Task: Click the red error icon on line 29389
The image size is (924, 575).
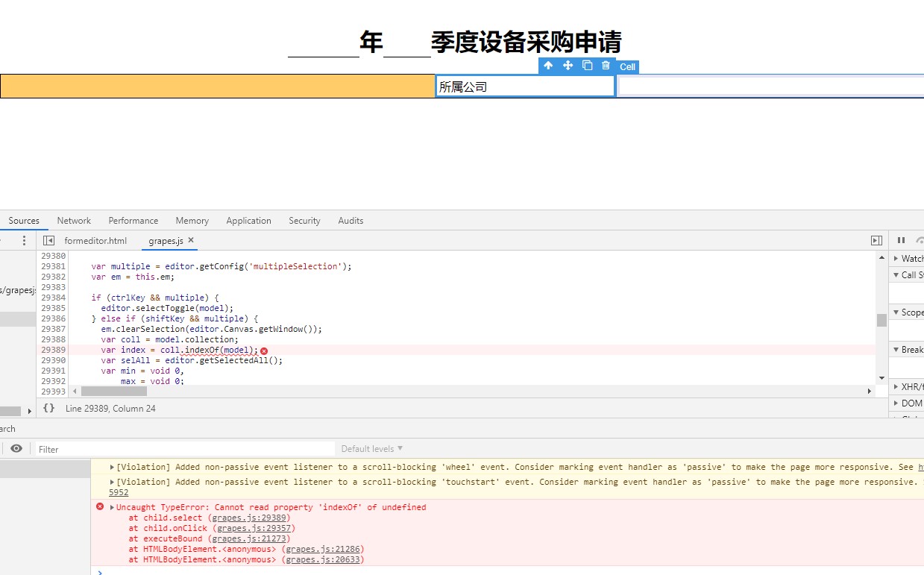Action: (x=264, y=351)
